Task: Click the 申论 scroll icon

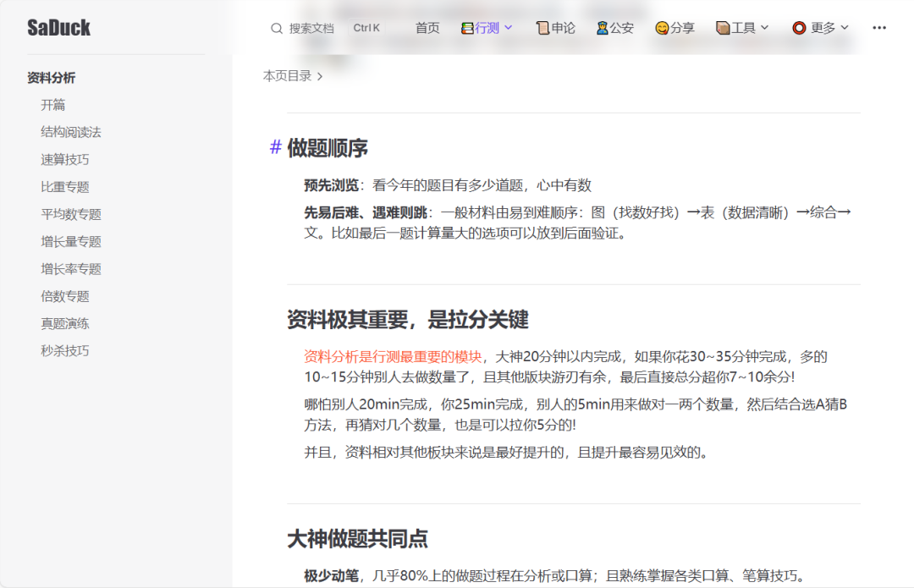Action: click(542, 28)
